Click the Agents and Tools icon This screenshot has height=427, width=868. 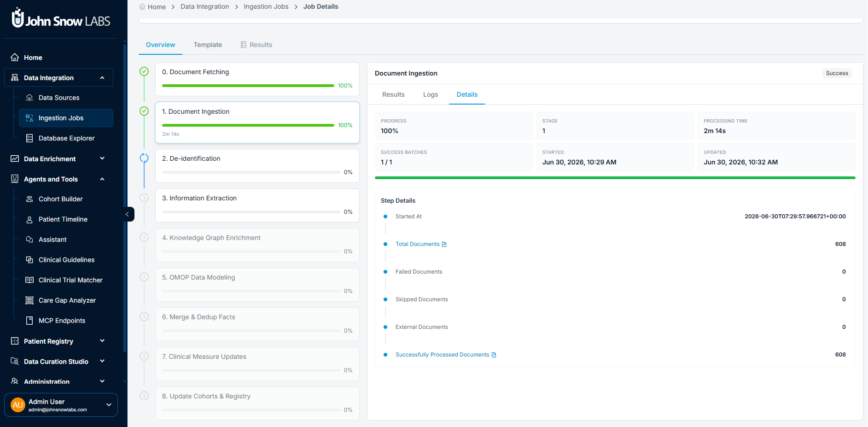point(15,179)
